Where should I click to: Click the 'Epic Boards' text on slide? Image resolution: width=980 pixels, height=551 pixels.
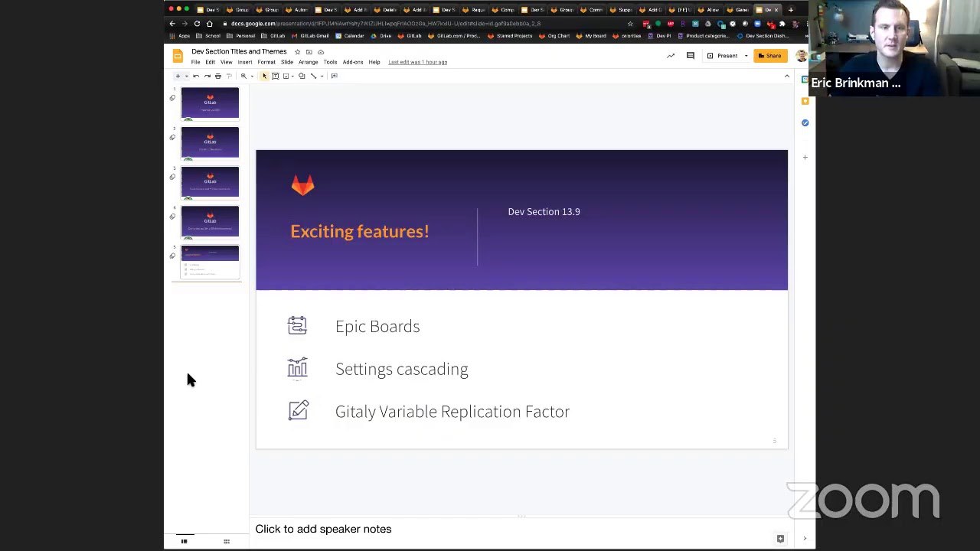tap(377, 326)
